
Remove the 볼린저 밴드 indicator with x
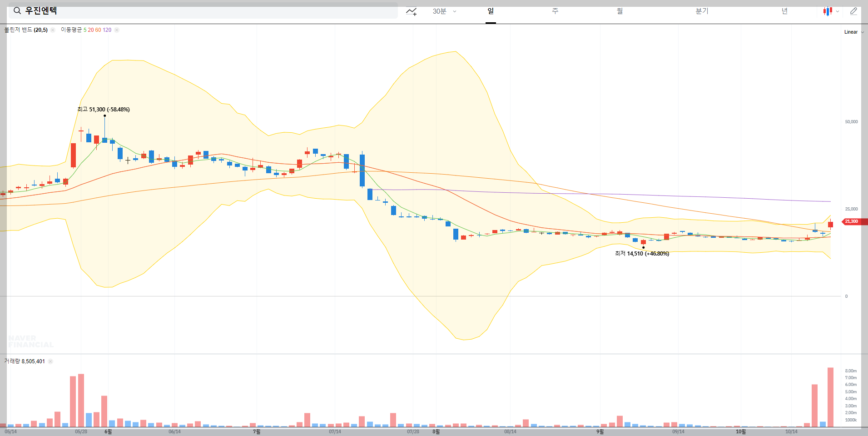[x=53, y=30]
